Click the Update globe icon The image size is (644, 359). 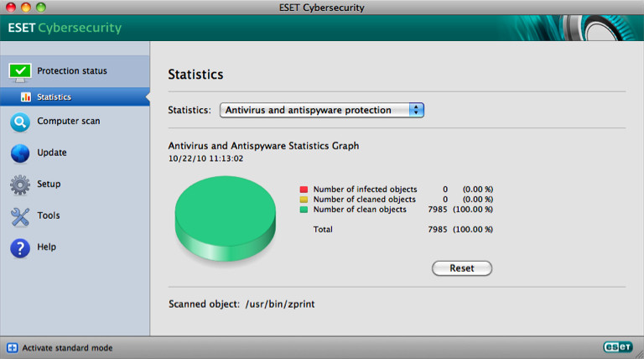click(x=20, y=153)
